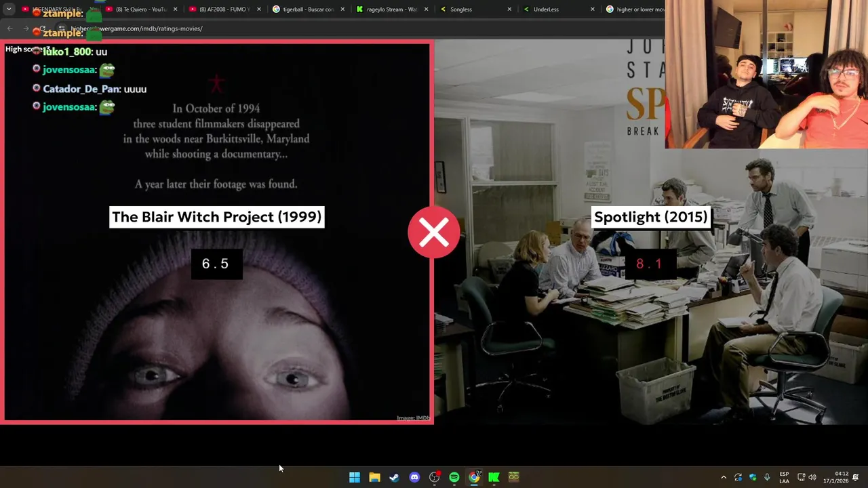Click the 6.5 rating value
Image resolution: width=868 pixels, height=488 pixels.
pos(216,264)
